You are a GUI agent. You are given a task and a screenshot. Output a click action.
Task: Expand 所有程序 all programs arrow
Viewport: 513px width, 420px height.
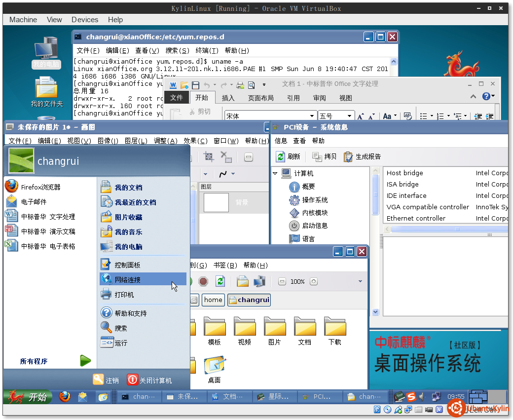pyautogui.click(x=85, y=361)
